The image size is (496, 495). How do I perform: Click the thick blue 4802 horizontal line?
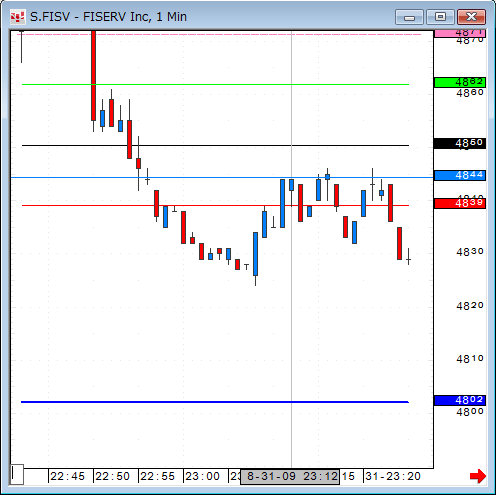coord(215,402)
